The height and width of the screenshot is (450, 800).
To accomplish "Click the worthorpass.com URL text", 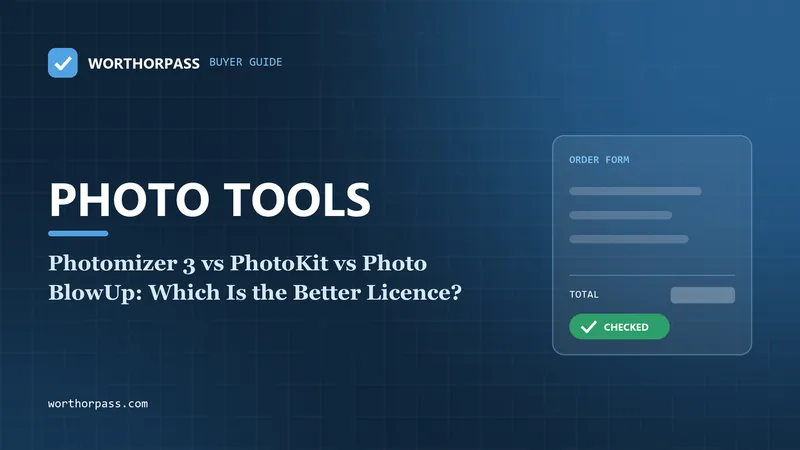I will pos(98,404).
